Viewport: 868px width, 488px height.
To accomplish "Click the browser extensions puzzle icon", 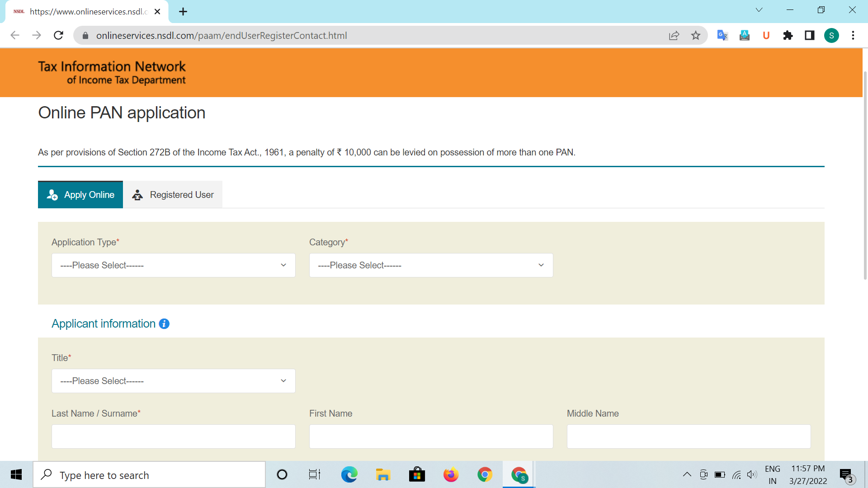I will coord(788,36).
